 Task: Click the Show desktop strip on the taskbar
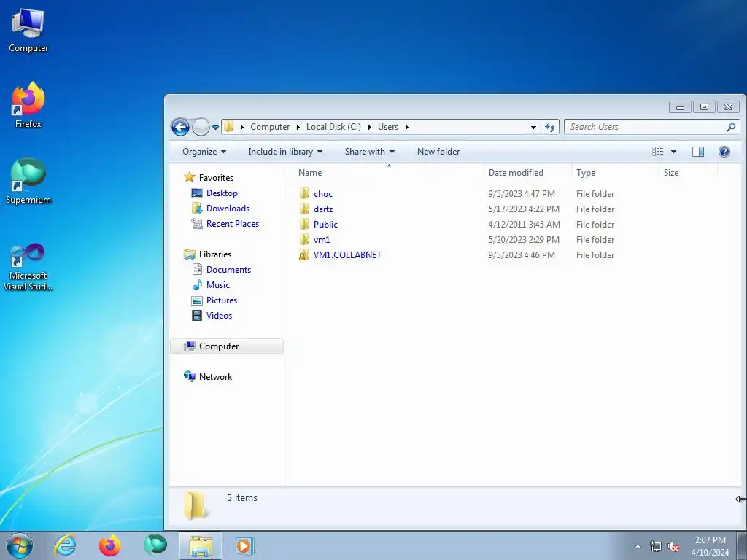(742, 545)
